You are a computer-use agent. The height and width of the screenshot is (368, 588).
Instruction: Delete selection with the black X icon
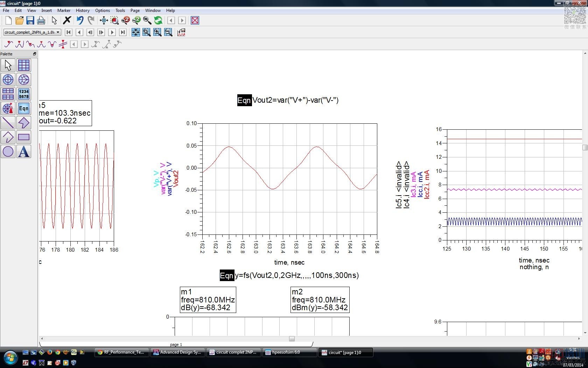[67, 20]
